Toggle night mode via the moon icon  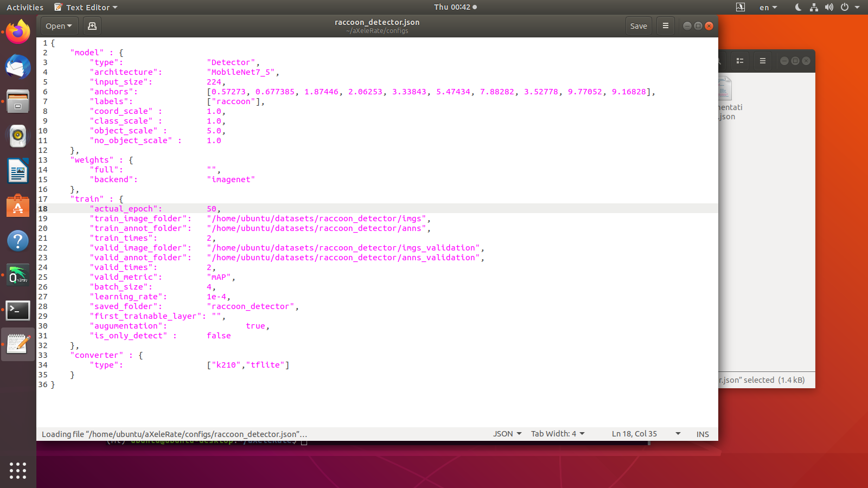coord(797,7)
